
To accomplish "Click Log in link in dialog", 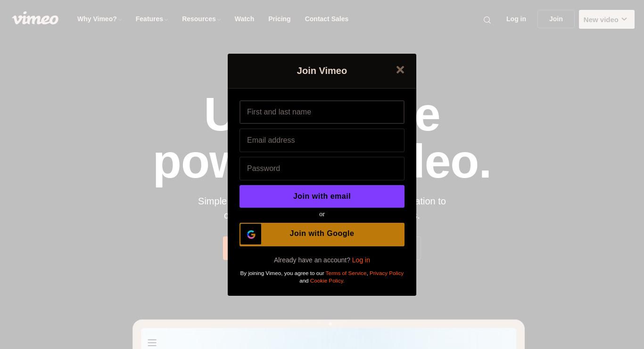I will click(x=361, y=260).
